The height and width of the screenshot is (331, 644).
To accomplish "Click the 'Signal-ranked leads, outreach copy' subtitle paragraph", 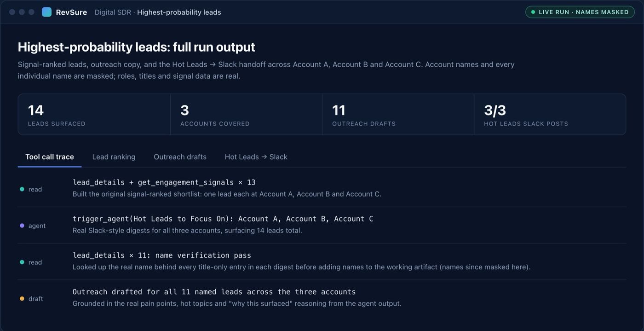I will (266, 70).
